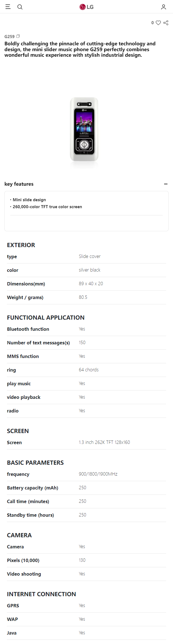Click the Mini slide design feature

[29, 200]
